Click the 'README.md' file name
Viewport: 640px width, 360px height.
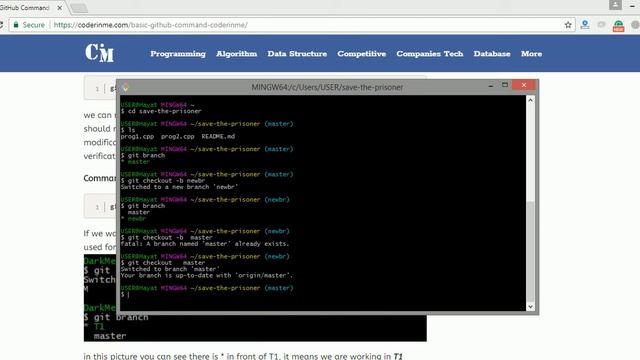[218, 136]
